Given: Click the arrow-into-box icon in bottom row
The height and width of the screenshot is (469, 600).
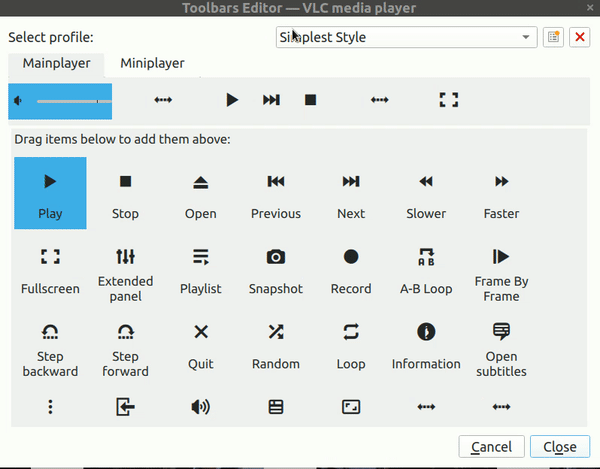Looking at the screenshot, I should 125,407.
